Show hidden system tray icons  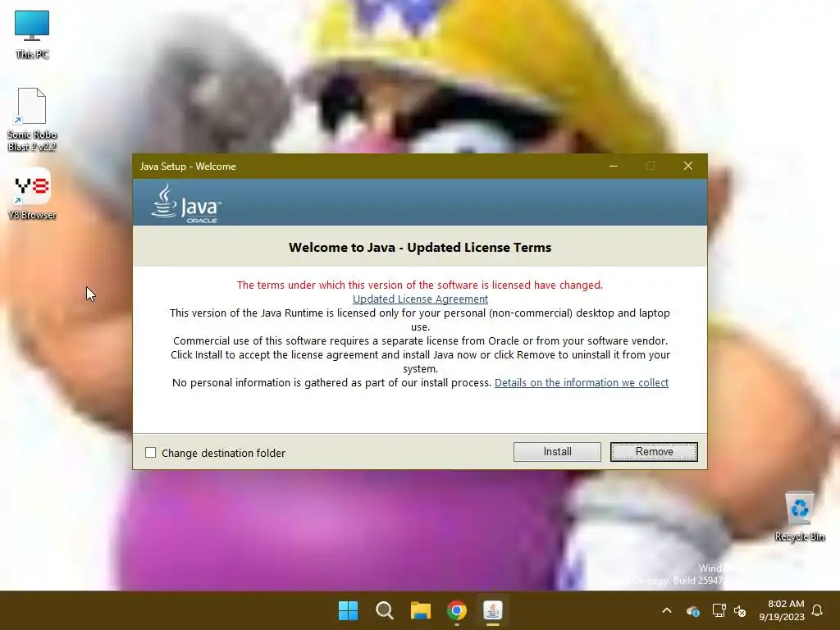tap(667, 610)
